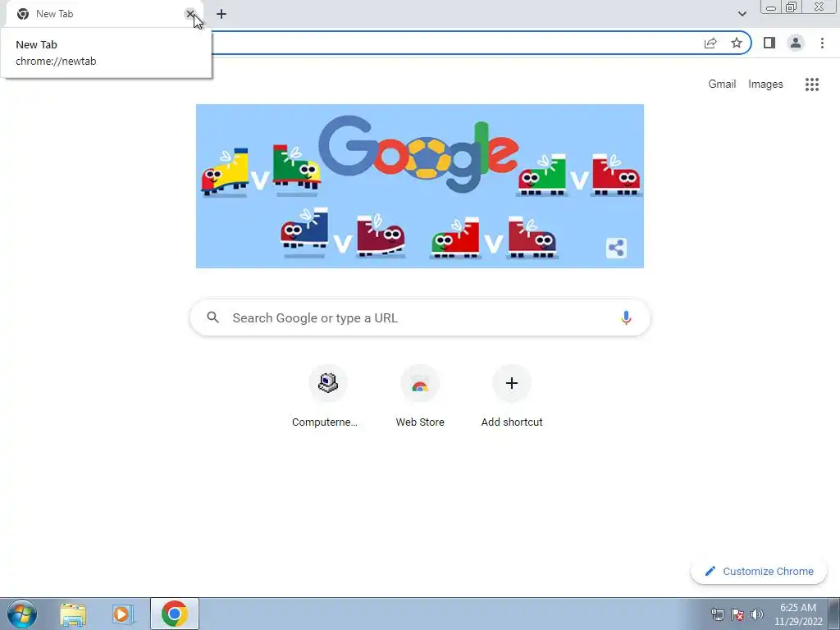Share the doodle via share icon
Viewport: 840px width, 630px height.
(x=616, y=248)
